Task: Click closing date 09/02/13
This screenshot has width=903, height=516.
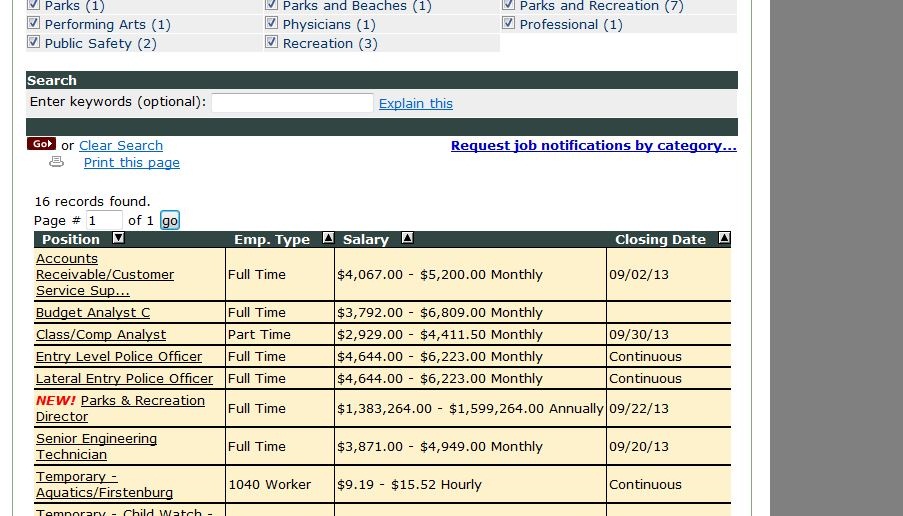Action: 639,275
